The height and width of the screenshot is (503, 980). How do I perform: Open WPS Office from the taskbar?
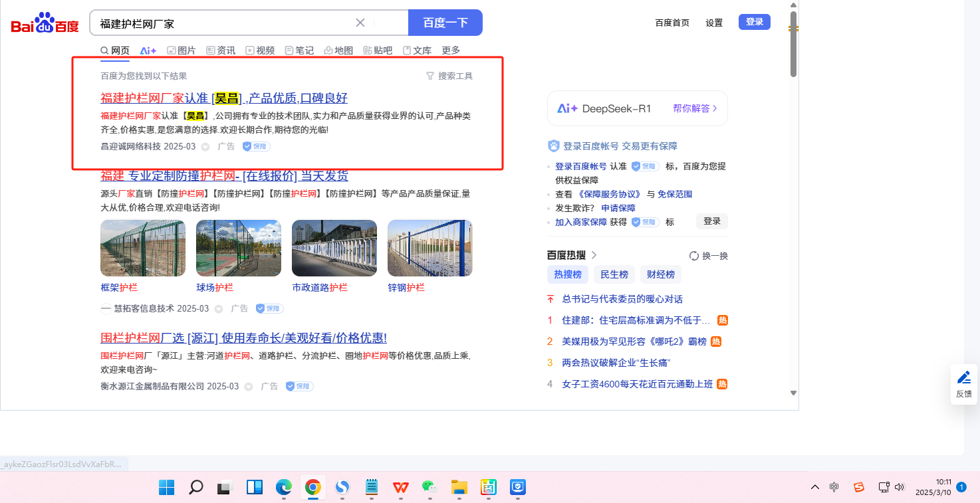click(400, 488)
